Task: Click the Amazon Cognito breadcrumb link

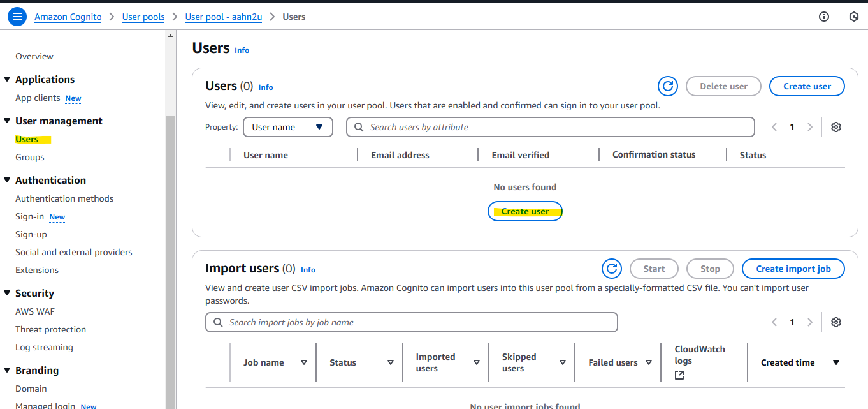Action: point(68,17)
